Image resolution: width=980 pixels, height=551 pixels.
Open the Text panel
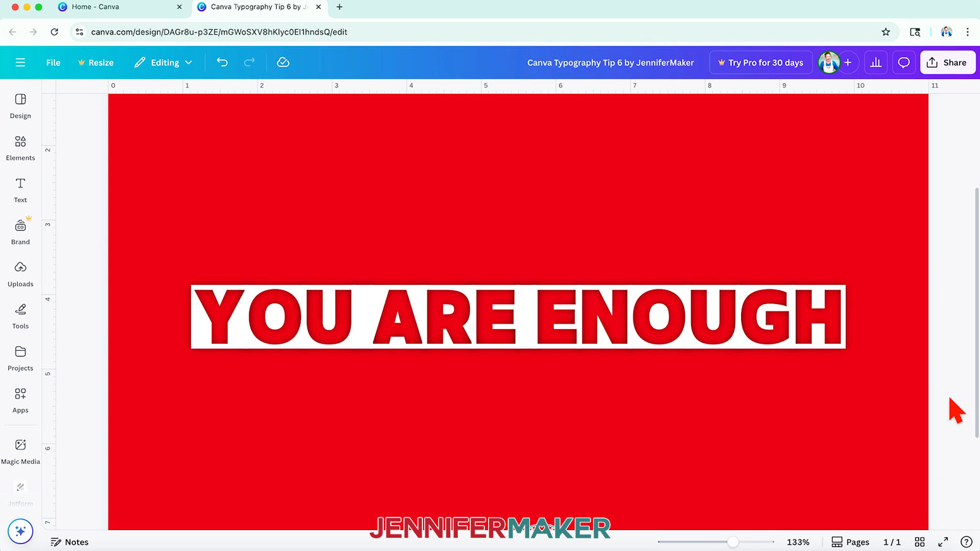(20, 190)
